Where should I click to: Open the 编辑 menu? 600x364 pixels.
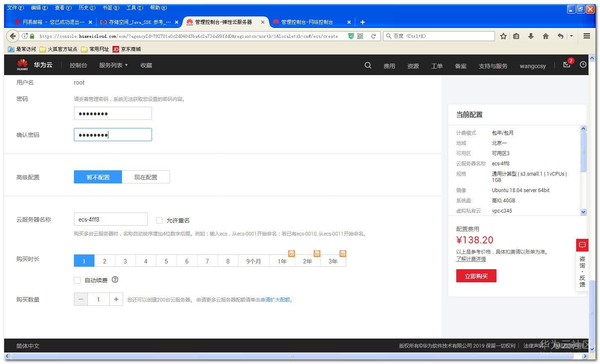coord(39,8)
